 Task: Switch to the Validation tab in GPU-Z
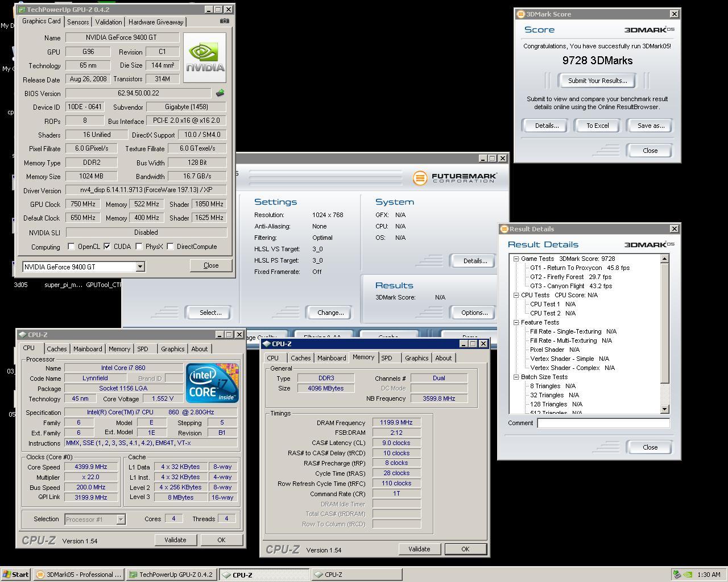(108, 22)
